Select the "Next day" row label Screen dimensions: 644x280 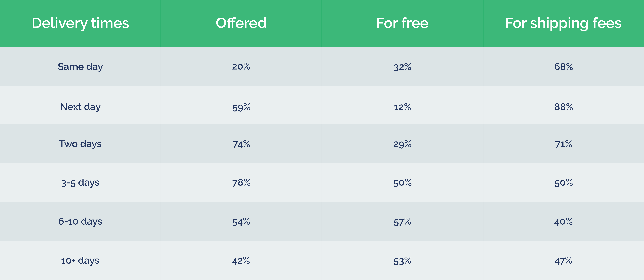point(80,107)
